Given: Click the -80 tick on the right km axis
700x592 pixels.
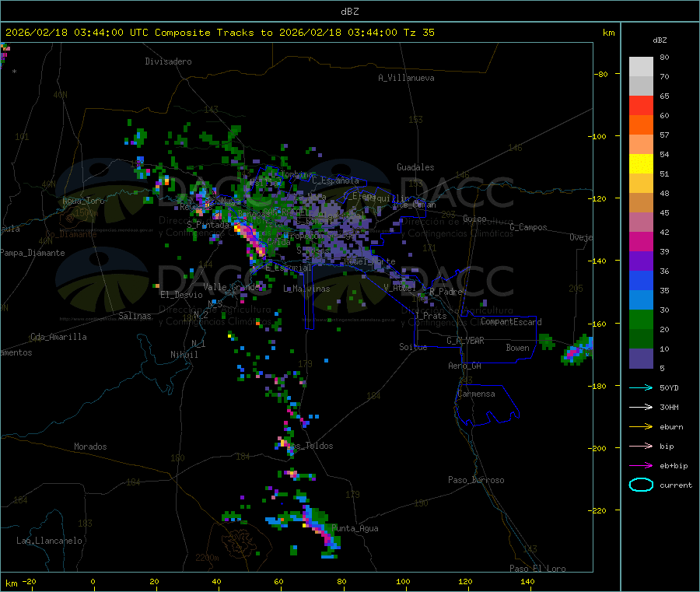Looking at the screenshot, I should coord(601,74).
